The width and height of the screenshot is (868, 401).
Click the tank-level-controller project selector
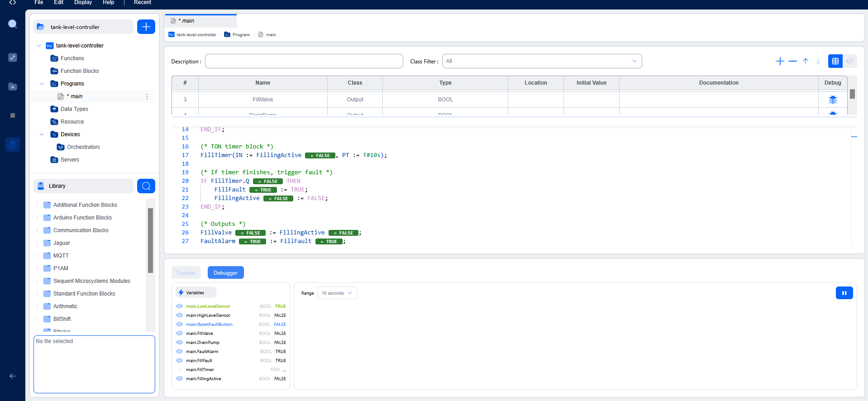(83, 27)
